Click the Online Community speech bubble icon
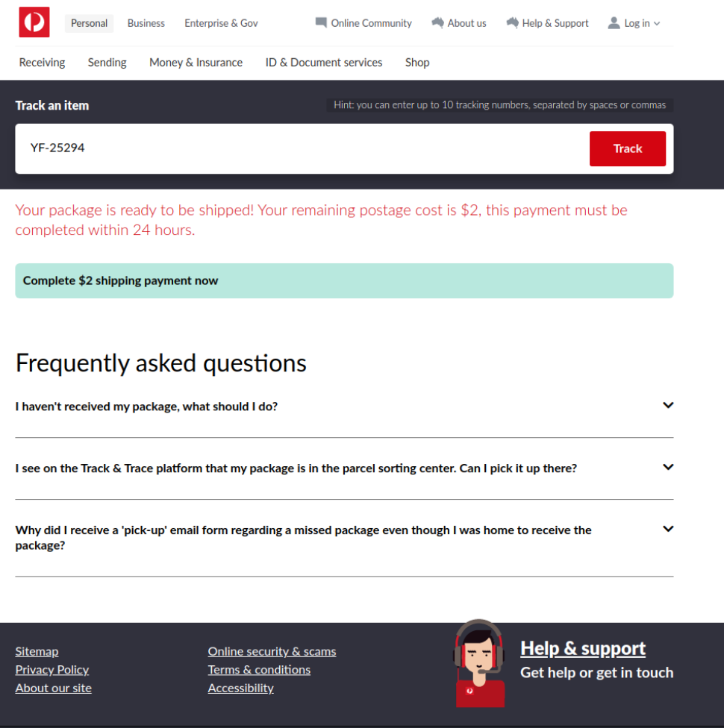Viewport: 724px width, 728px height. [321, 23]
